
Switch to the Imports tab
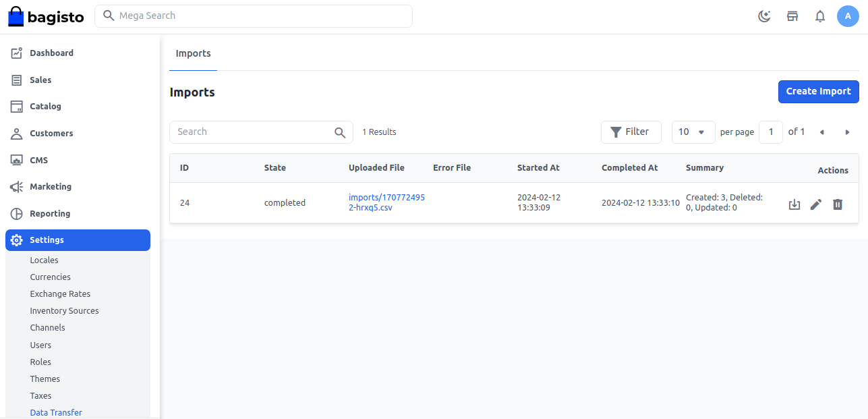[193, 53]
